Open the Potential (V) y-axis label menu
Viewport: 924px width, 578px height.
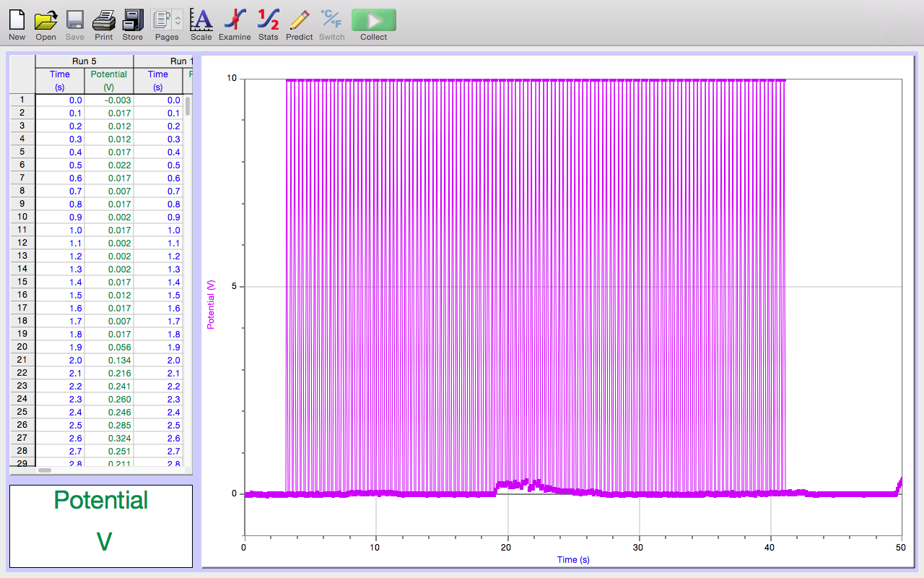(211, 305)
